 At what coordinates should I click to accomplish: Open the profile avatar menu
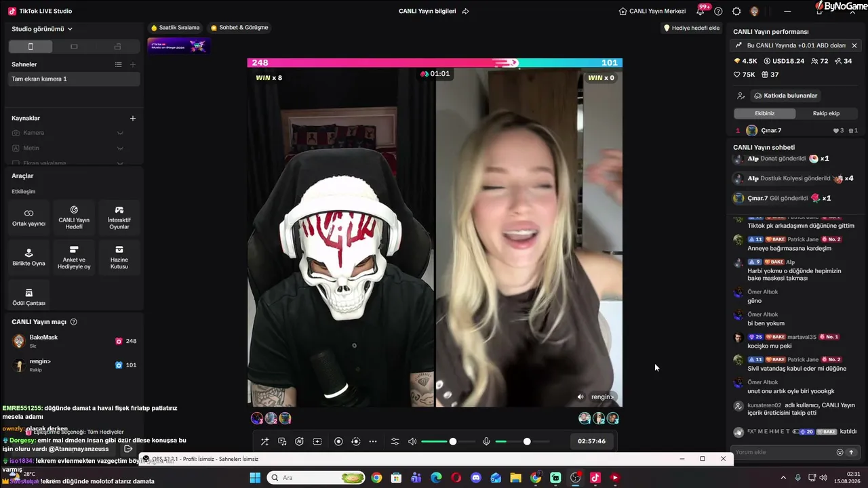755,11
